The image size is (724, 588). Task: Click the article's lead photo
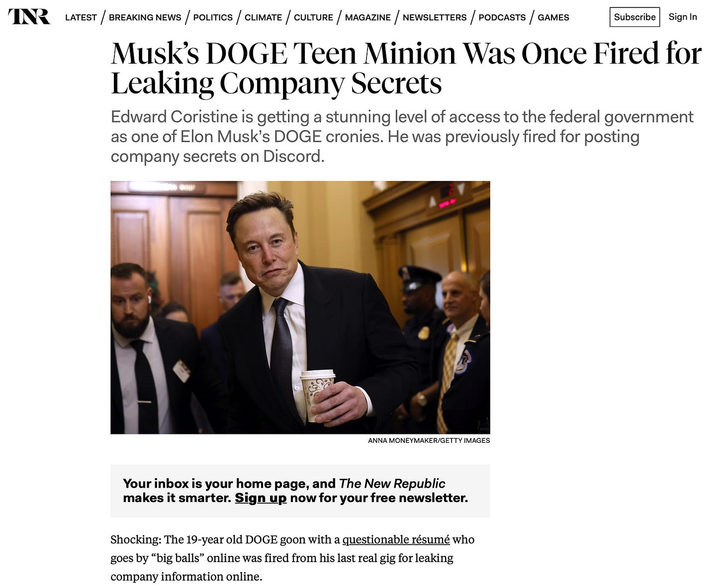point(300,307)
